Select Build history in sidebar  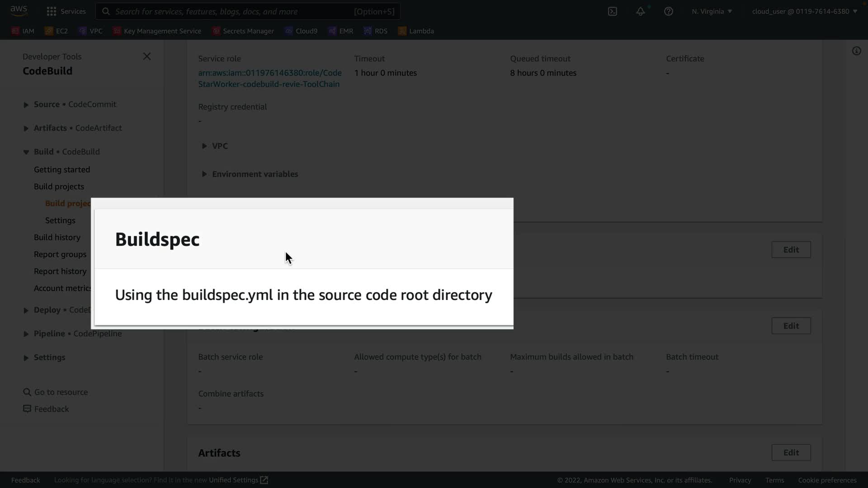point(57,237)
